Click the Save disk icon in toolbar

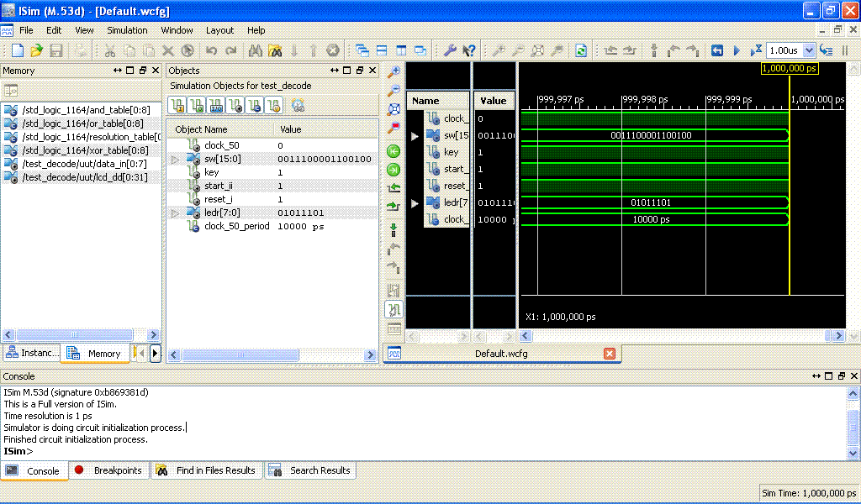point(56,51)
